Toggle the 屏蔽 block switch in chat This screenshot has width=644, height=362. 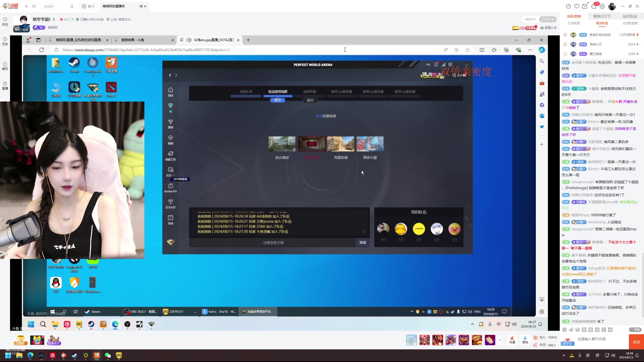pos(635,330)
